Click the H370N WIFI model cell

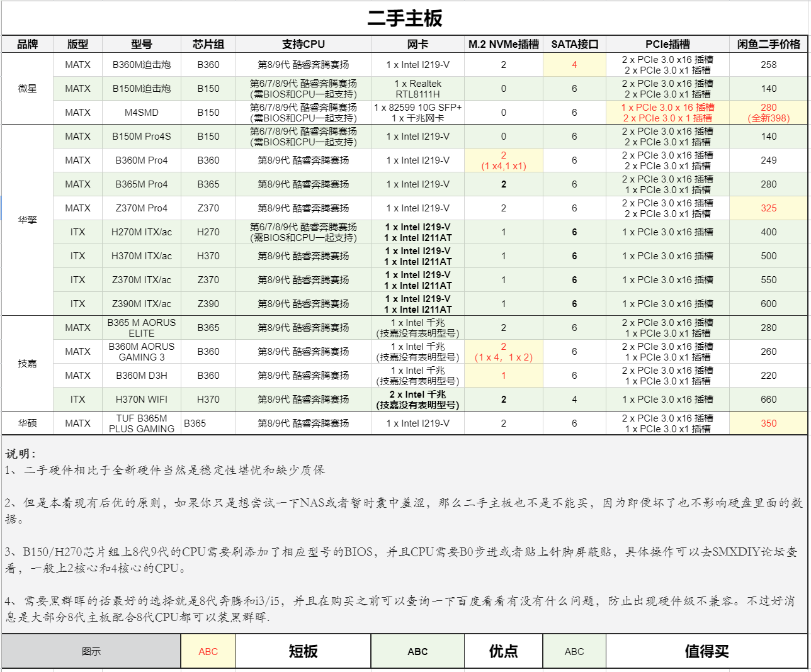[x=142, y=400]
